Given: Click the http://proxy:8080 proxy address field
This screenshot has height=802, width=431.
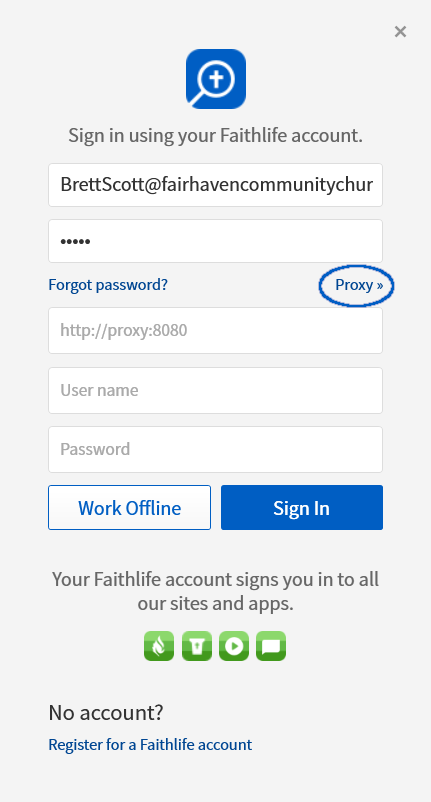Looking at the screenshot, I should (x=215, y=330).
